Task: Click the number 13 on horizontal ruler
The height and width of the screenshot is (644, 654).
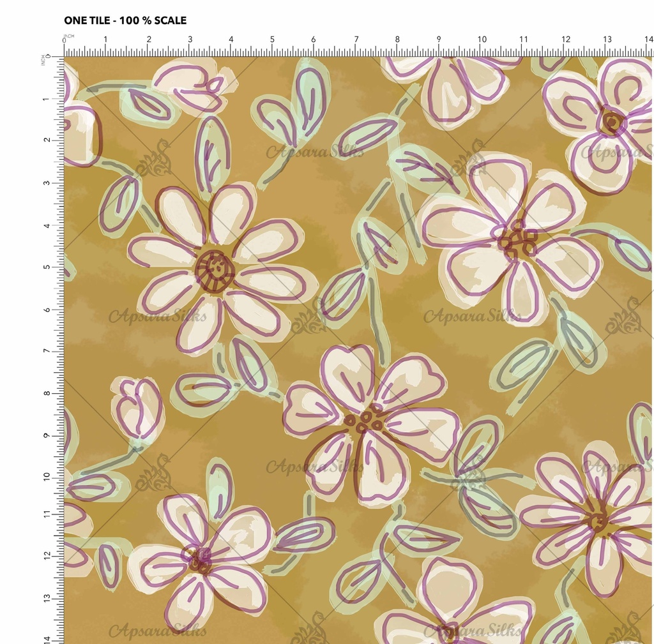Action: tap(607, 40)
